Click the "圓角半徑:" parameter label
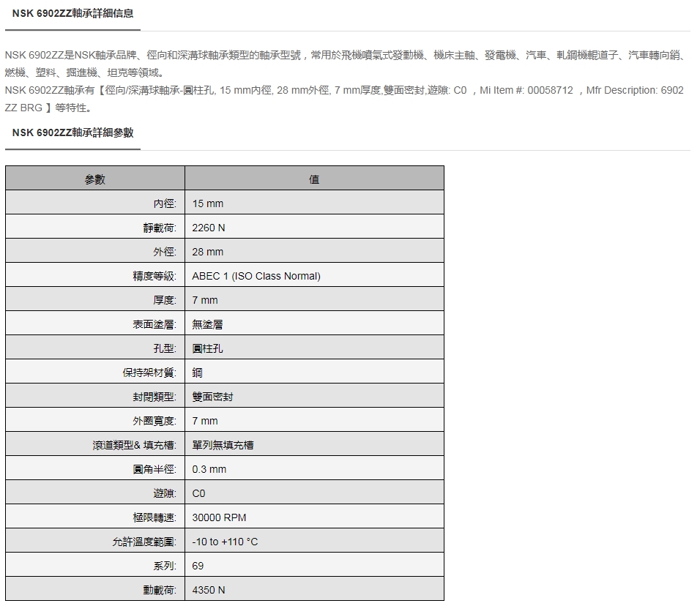 154,468
